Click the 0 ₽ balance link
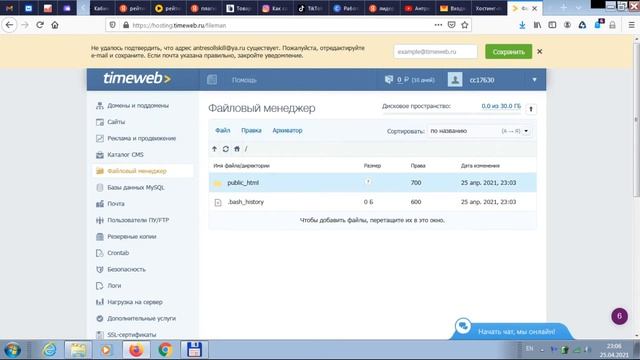640x360 pixels. [403, 80]
